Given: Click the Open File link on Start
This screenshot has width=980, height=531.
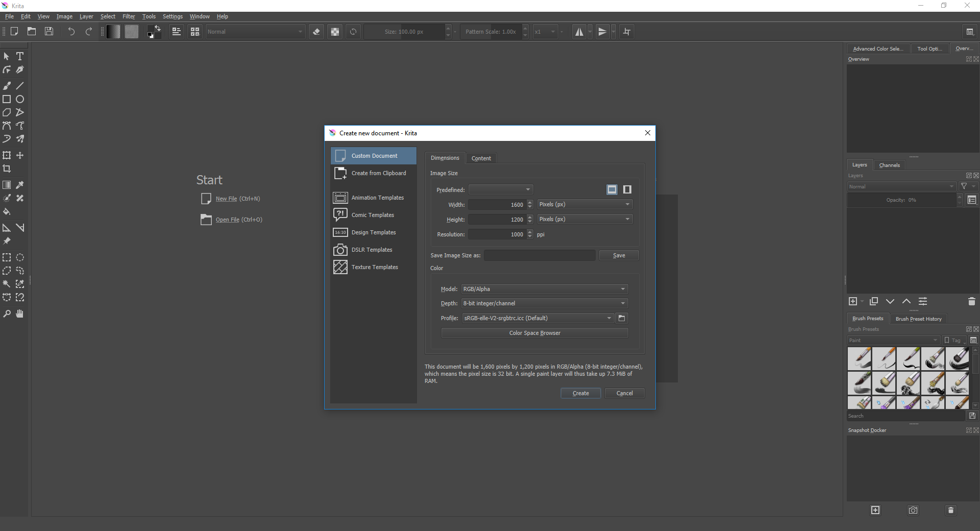Looking at the screenshot, I should point(227,220).
